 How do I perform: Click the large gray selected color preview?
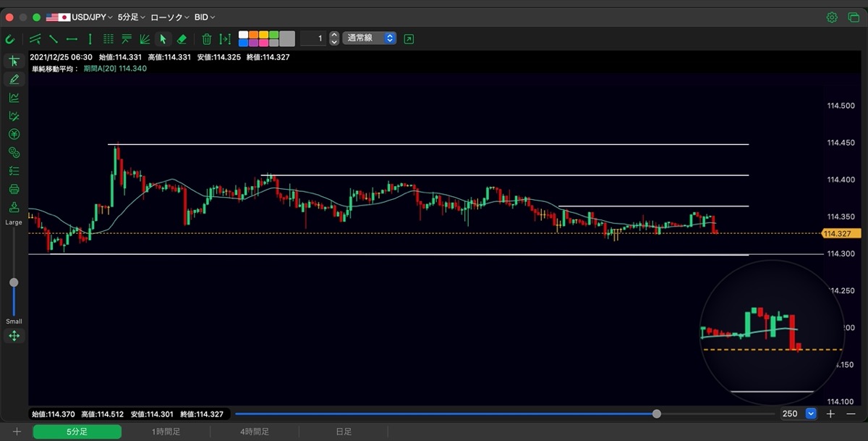287,38
